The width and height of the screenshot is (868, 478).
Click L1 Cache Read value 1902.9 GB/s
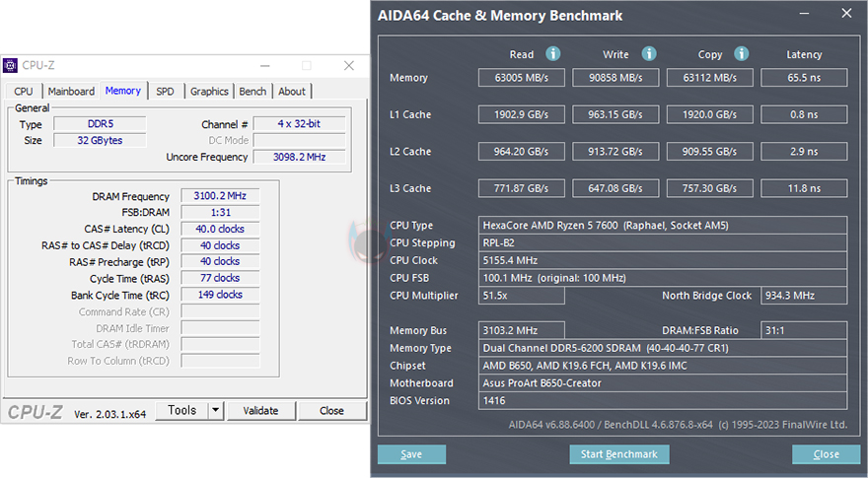[x=522, y=114]
